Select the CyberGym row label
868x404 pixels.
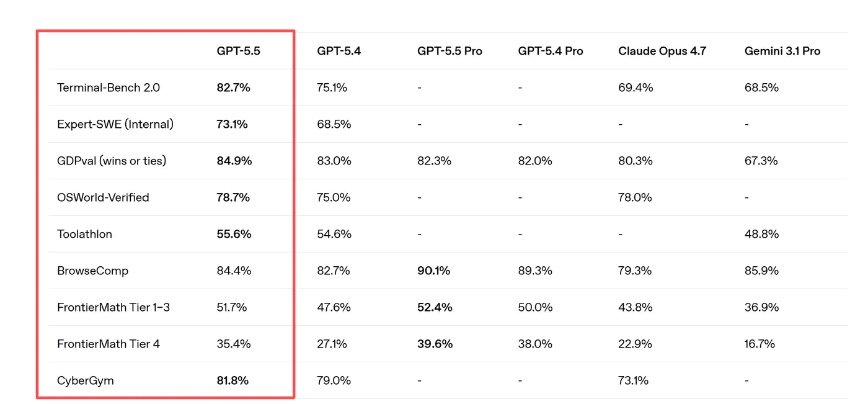[x=86, y=380]
